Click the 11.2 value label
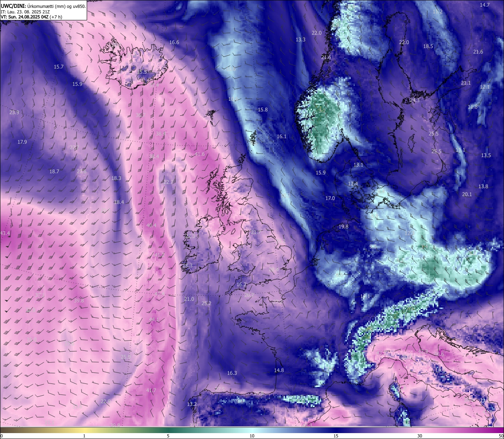Viewport: 504px width, 439px height. click(437, 12)
